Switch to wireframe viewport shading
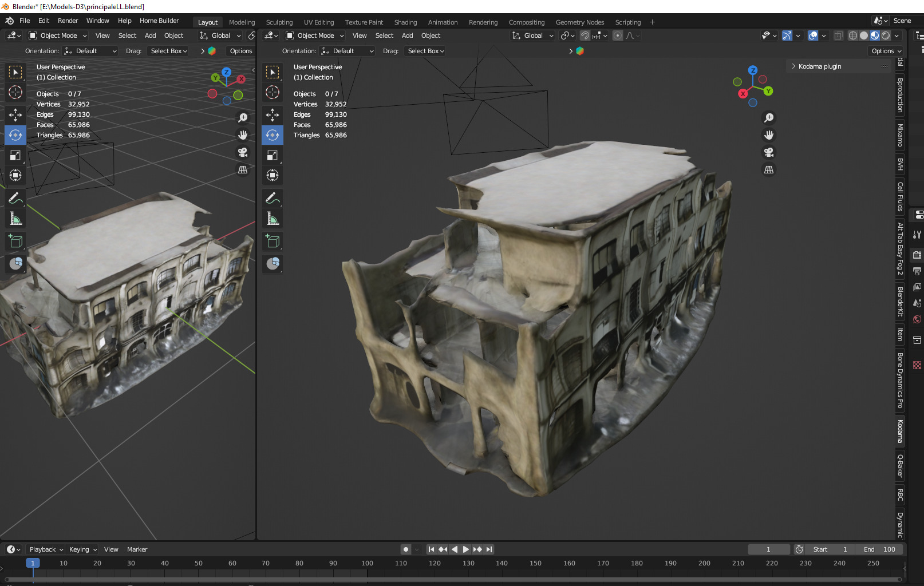This screenshot has height=586, width=924. (x=852, y=35)
